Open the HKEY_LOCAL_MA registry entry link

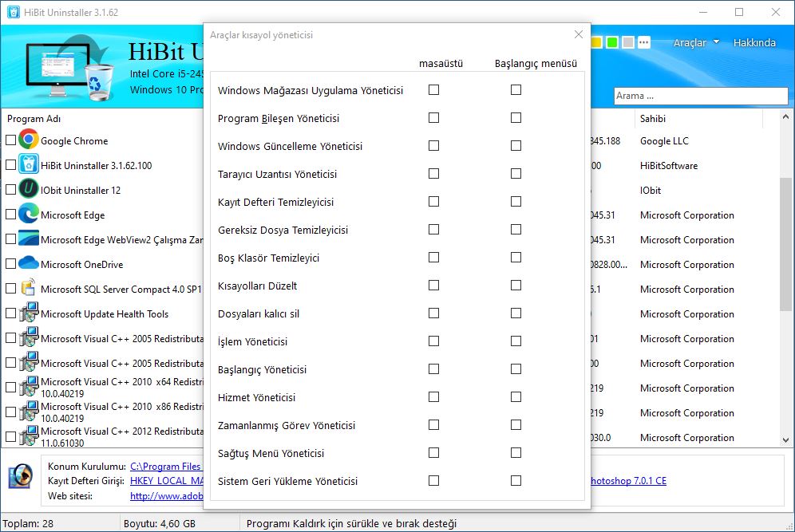click(166, 481)
